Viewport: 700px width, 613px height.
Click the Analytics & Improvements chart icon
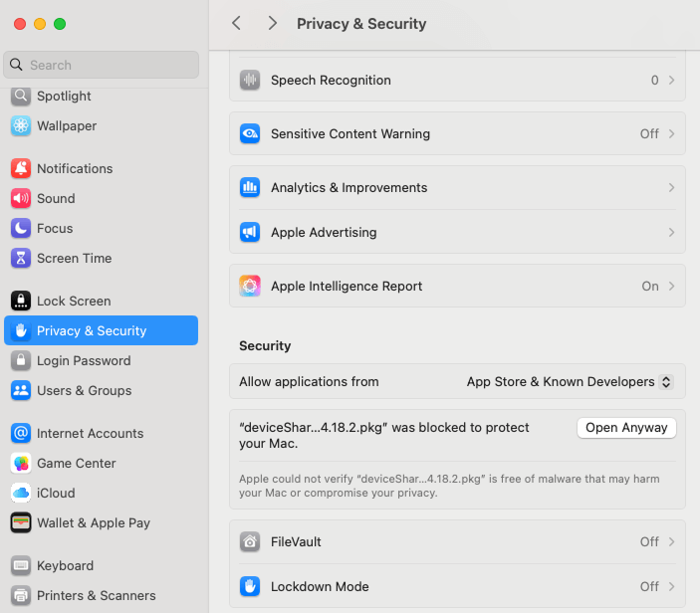click(x=250, y=188)
